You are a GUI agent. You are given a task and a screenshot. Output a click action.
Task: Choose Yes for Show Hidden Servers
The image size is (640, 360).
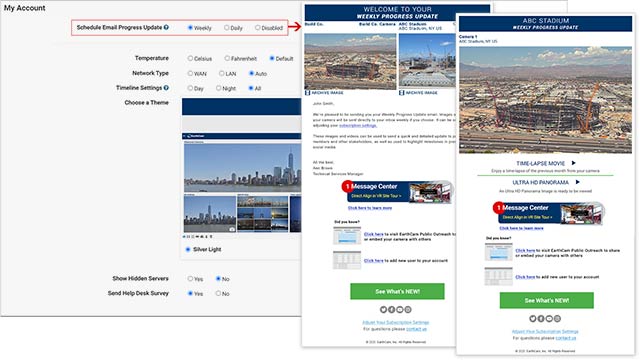pos(190,279)
